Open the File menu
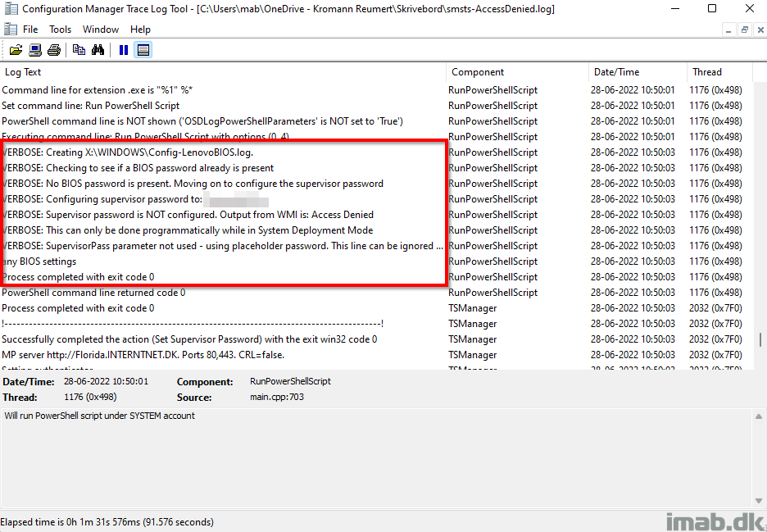Image resolution: width=767 pixels, height=532 pixels. point(30,30)
